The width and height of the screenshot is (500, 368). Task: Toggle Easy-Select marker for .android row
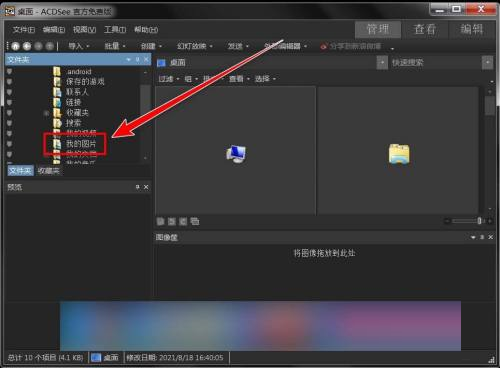pos(9,71)
